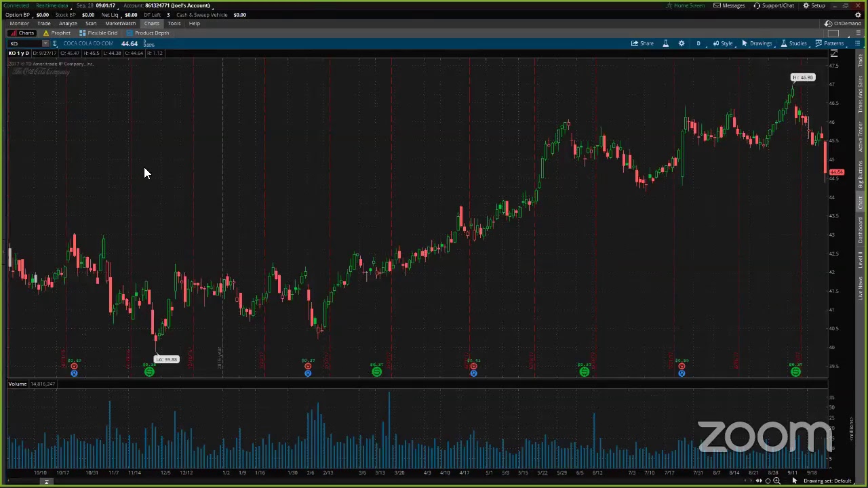The image size is (868, 488).
Task: Open Support/Chat
Action: (774, 5)
